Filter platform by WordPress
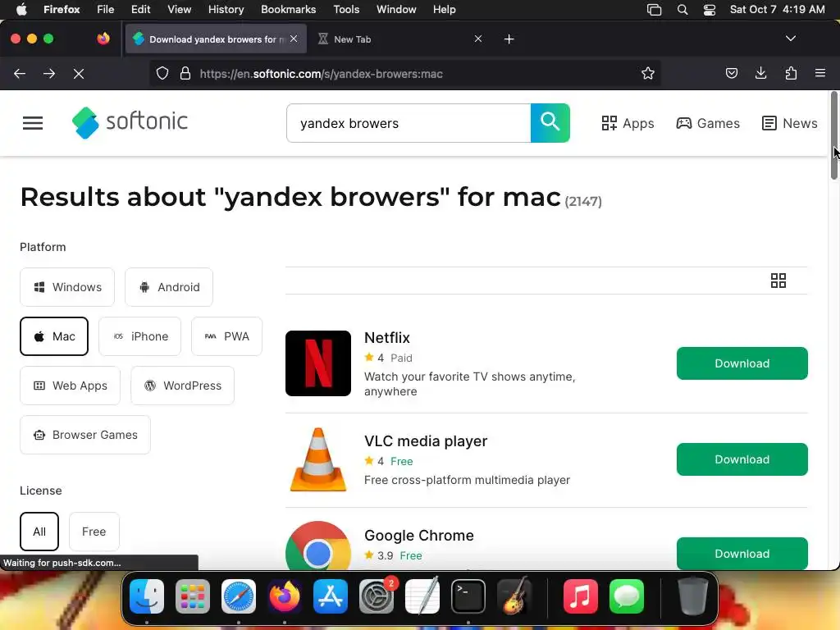Viewport: 840px width, 630px height. 182,386
